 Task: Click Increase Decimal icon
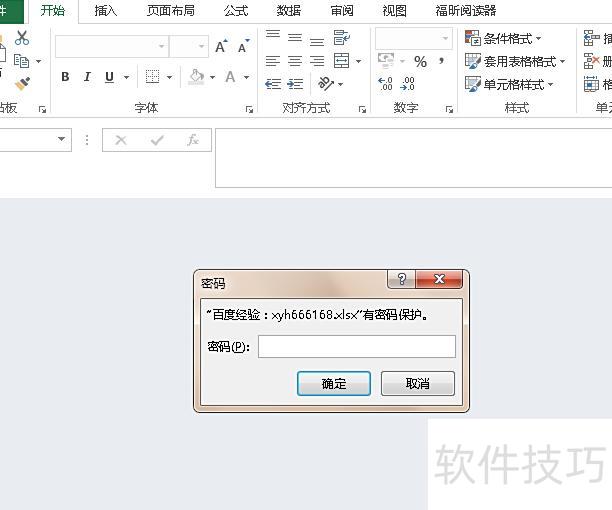(x=385, y=84)
